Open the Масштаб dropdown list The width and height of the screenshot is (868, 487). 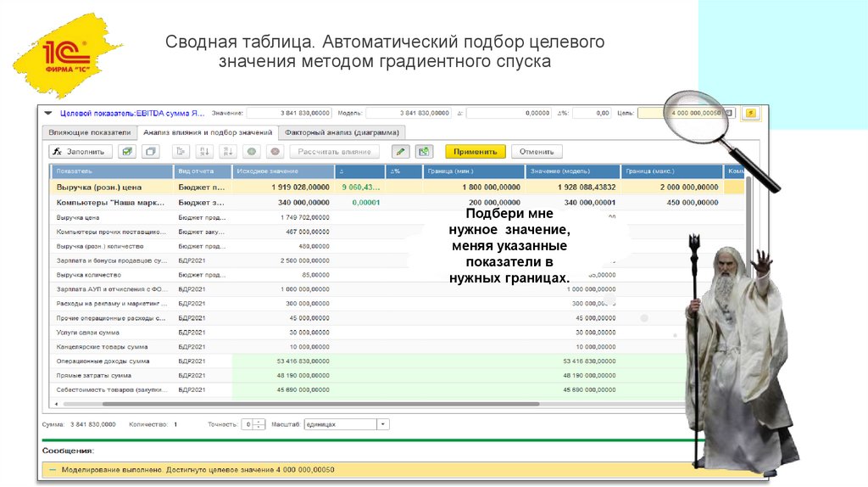[382, 424]
